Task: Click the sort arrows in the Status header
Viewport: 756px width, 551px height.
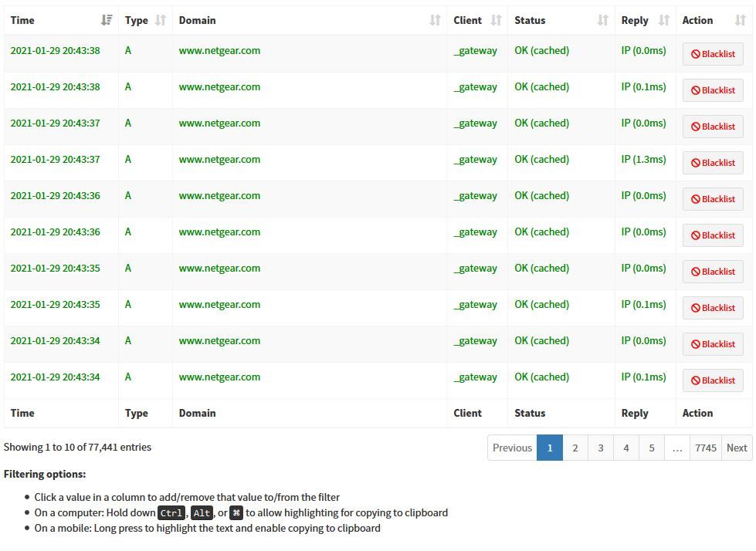Action: pyautogui.click(x=602, y=20)
